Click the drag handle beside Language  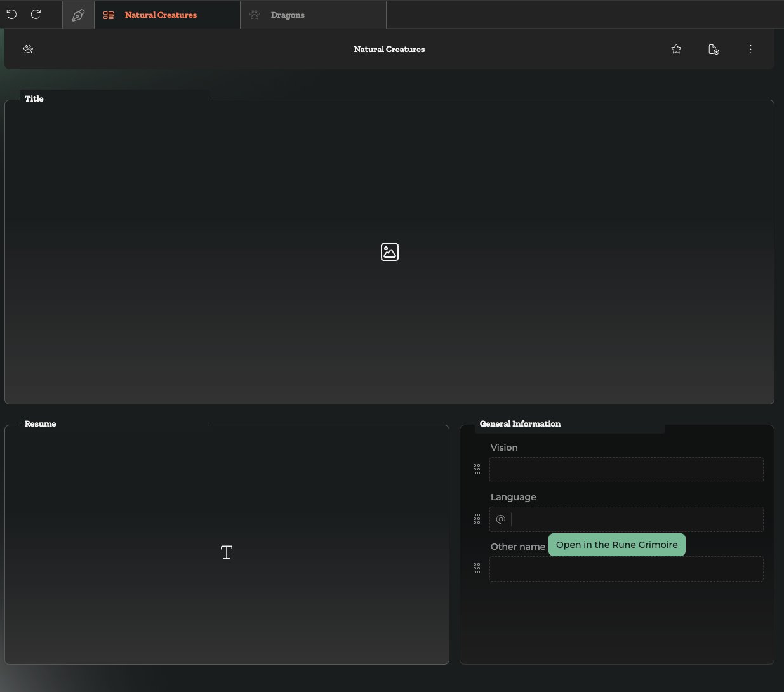point(477,519)
